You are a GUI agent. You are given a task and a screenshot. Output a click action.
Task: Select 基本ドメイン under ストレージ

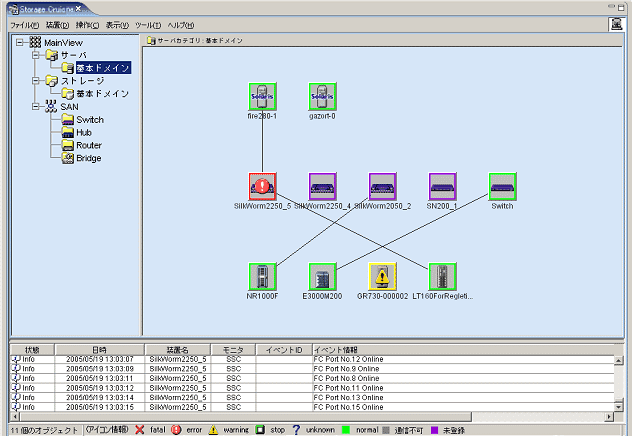(x=103, y=93)
